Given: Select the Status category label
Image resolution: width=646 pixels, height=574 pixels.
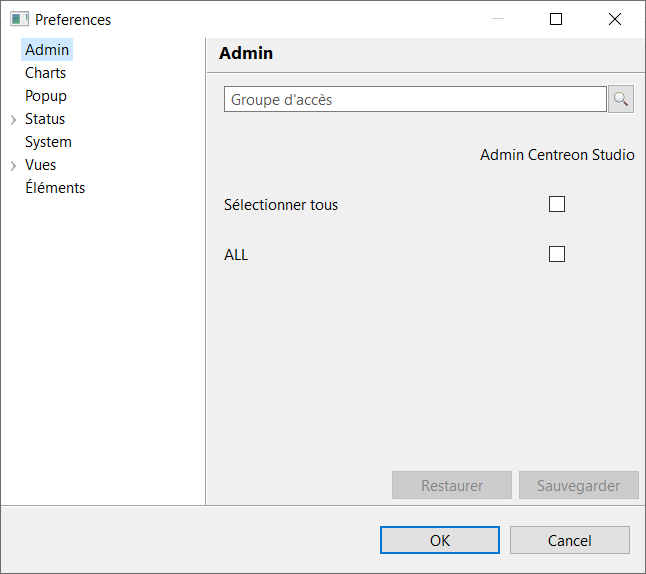Looking at the screenshot, I should coord(45,119).
